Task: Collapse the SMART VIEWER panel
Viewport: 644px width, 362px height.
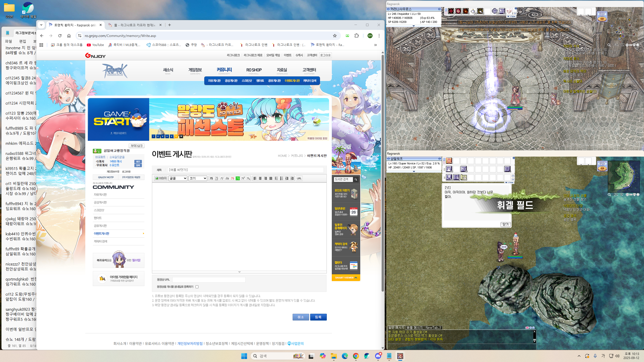Action: [346, 278]
